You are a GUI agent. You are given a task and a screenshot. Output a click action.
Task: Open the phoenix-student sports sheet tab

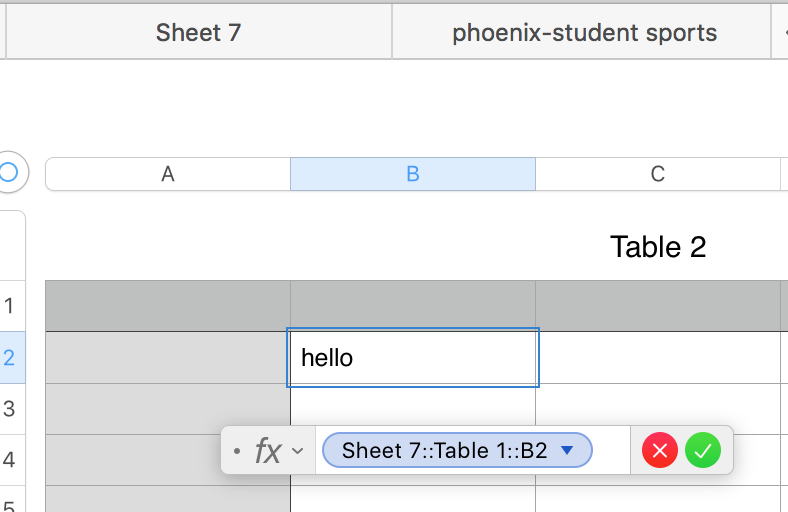[584, 33]
